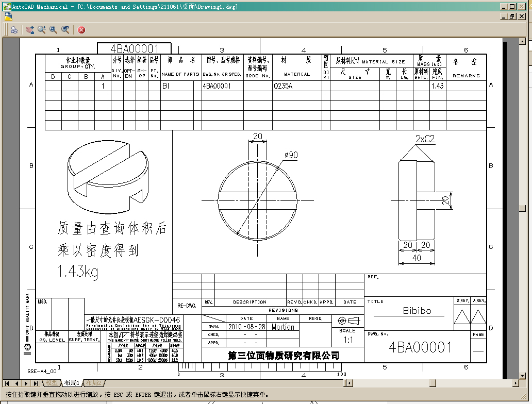Select the Zoom Window tool
The image size is (532, 404).
click(x=53, y=30)
